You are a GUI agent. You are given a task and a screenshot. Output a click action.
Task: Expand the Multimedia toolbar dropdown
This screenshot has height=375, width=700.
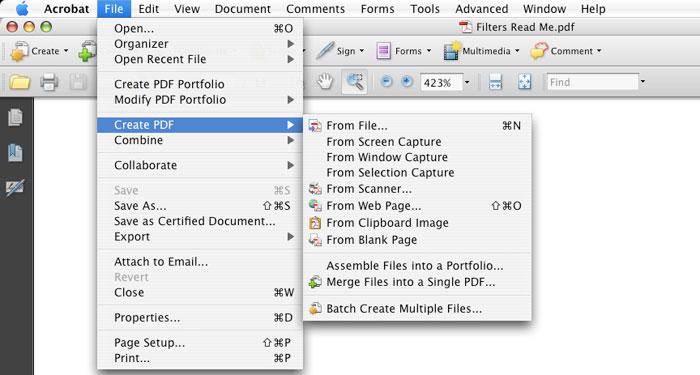517,51
